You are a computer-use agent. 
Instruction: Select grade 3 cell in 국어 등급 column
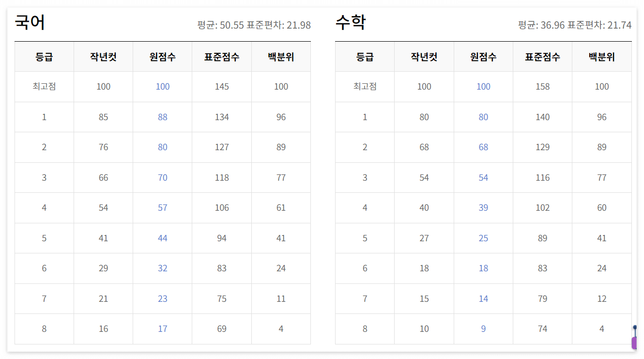click(44, 177)
